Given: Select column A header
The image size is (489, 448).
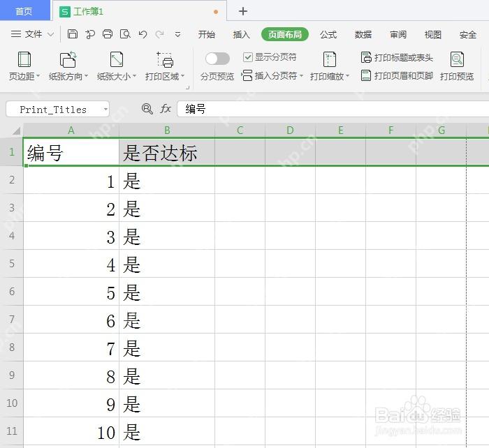Looking at the screenshot, I should pos(71,130).
